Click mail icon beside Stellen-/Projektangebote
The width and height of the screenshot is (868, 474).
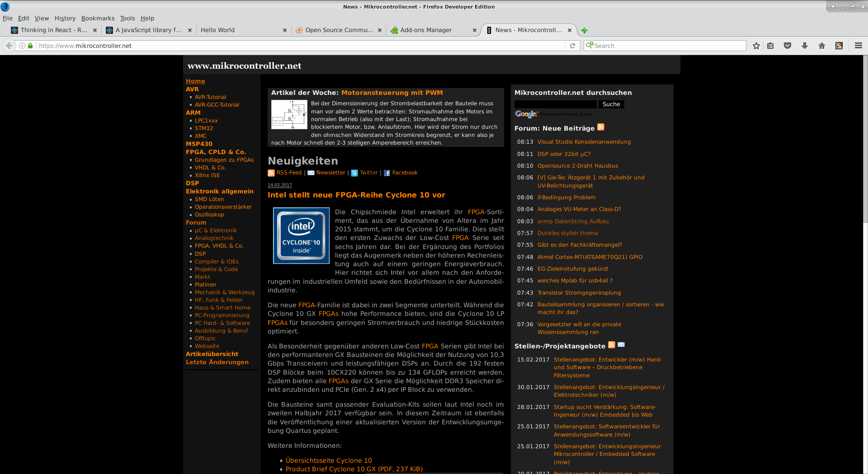(x=621, y=345)
